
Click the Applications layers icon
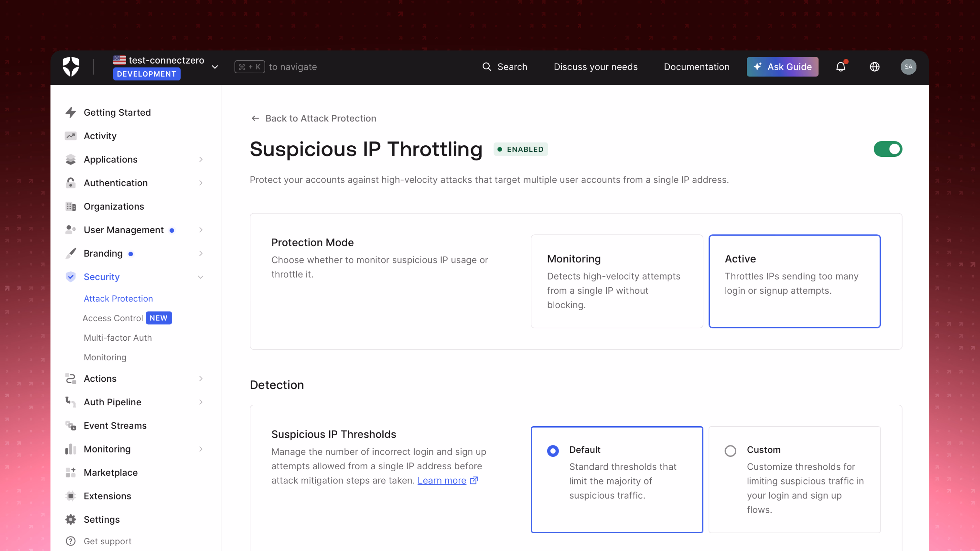(x=70, y=160)
